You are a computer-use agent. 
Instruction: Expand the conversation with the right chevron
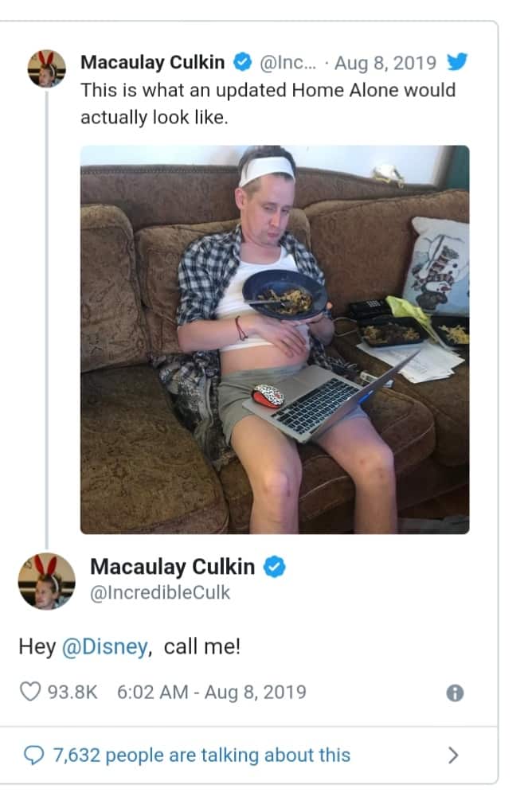click(453, 755)
